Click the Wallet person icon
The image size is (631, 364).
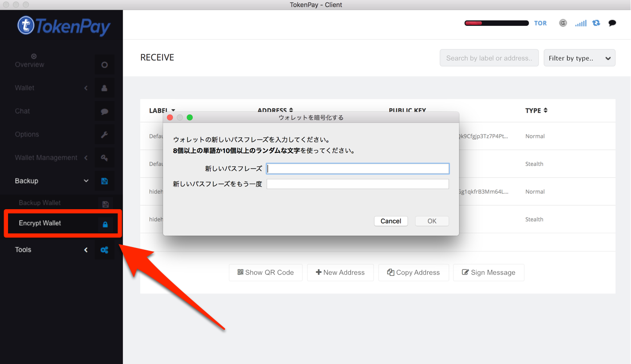pos(104,88)
